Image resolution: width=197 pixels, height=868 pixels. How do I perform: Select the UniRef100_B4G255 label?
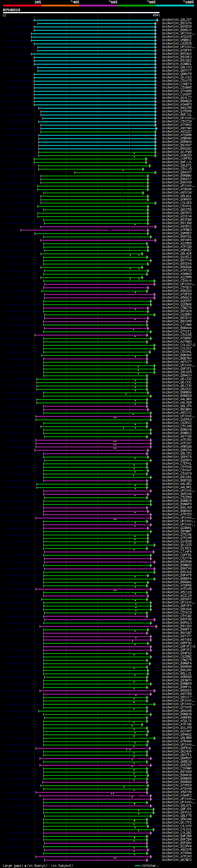(x=177, y=108)
